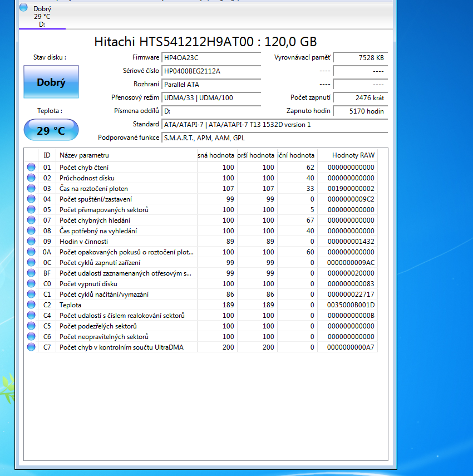Click the serial number field HP0400BEG2112A
Viewport: 473px width, 476px height.
pos(211,71)
